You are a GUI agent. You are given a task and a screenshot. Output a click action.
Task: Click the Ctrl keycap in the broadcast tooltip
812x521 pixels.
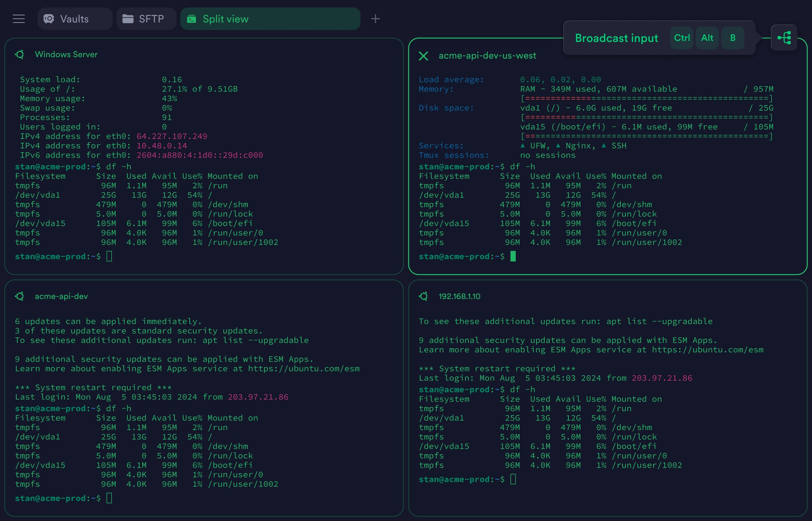pyautogui.click(x=682, y=38)
